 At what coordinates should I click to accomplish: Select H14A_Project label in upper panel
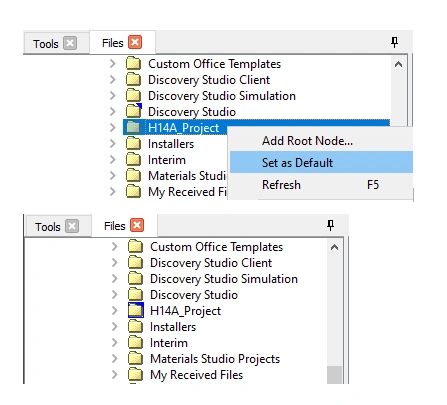[184, 128]
